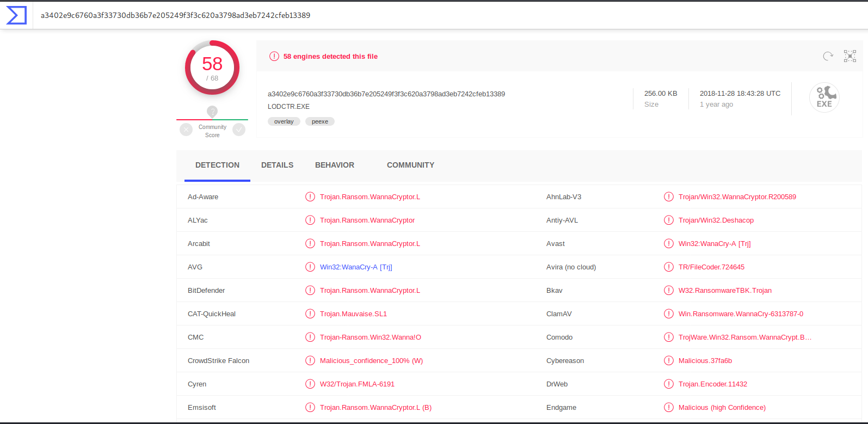Image resolution: width=868 pixels, height=424 pixels.
Task: Click the warning icon in Bkav row
Action: pyautogui.click(x=669, y=290)
